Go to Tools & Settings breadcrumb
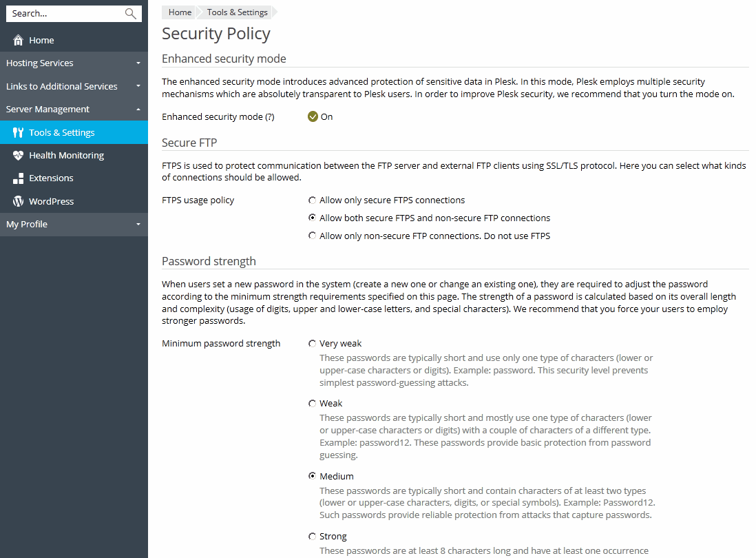Viewport: 756px width, 558px height. 237,12
